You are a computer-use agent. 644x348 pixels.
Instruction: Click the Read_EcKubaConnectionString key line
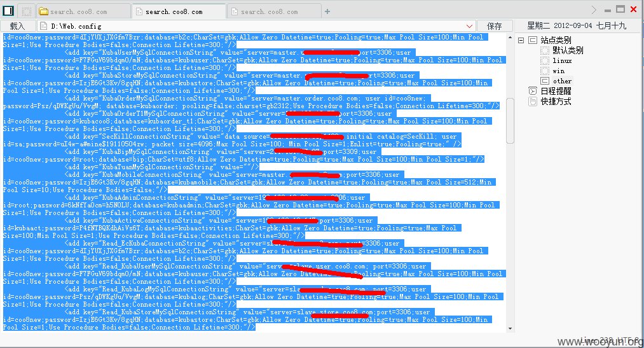coord(234,243)
